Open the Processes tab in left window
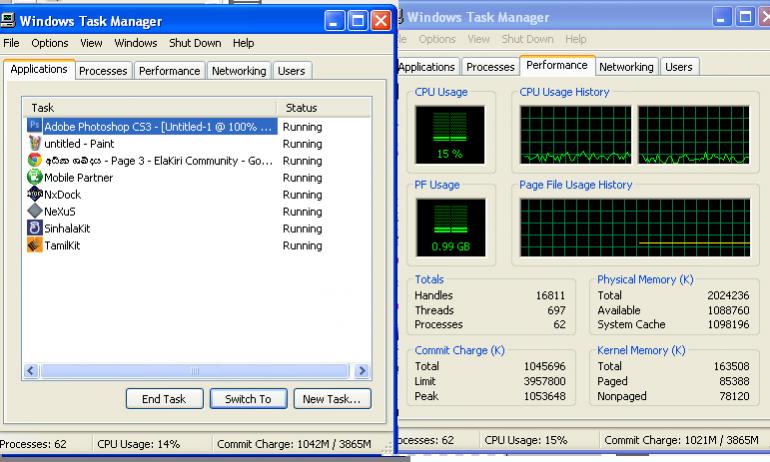The height and width of the screenshot is (462, 770). [103, 71]
